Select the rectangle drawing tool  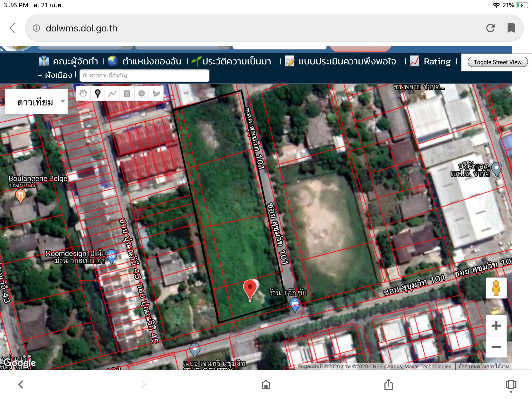(x=127, y=94)
